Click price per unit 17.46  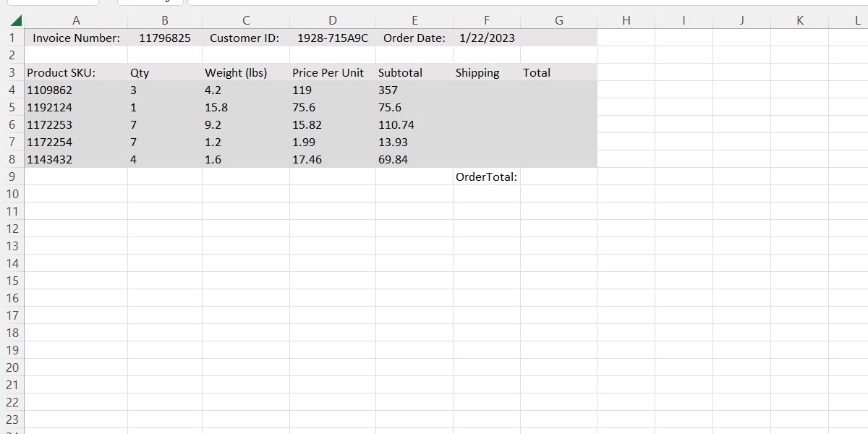coord(333,159)
